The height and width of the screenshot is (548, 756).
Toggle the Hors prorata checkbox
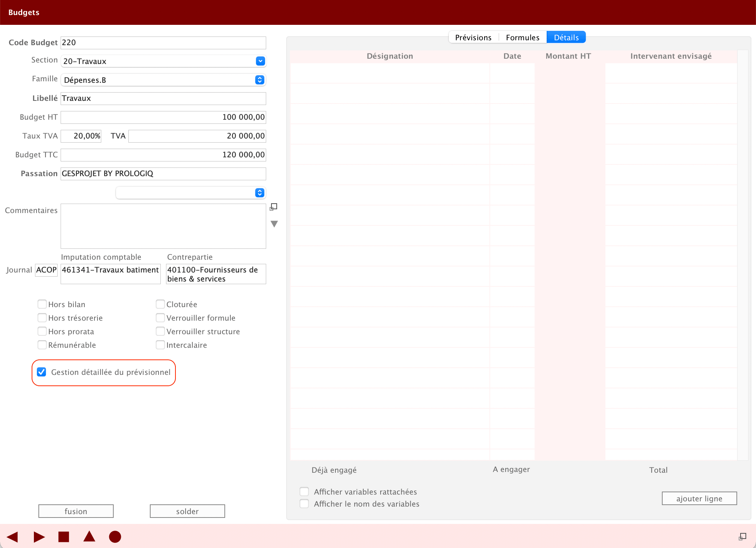point(42,331)
